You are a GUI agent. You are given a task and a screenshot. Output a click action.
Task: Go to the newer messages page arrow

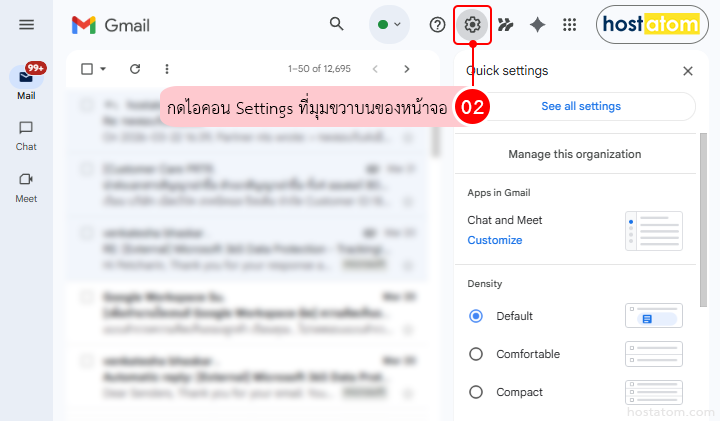(x=375, y=69)
